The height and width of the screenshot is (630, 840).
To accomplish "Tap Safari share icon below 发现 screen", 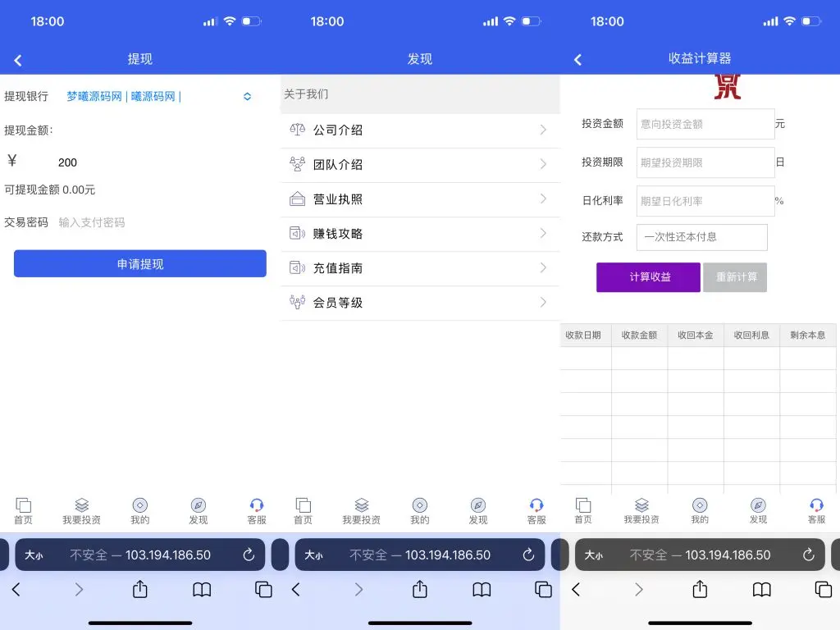I will pos(420,589).
